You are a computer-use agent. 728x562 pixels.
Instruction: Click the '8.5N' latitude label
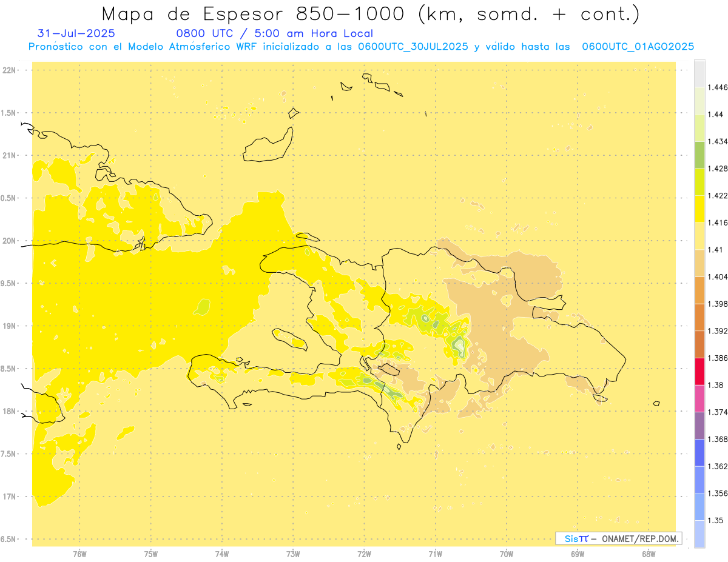[x=9, y=369]
